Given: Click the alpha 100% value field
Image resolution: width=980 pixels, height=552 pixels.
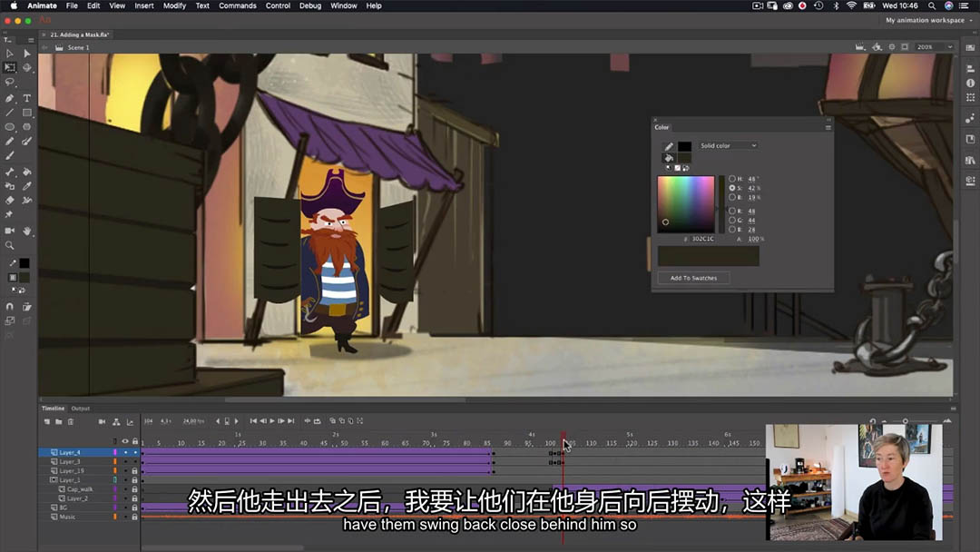Looking at the screenshot, I should pos(754,239).
